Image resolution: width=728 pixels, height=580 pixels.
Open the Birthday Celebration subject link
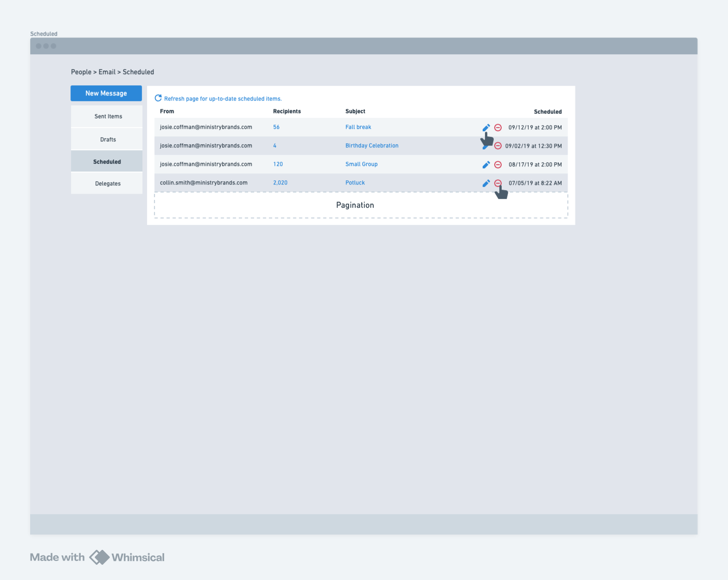point(372,146)
